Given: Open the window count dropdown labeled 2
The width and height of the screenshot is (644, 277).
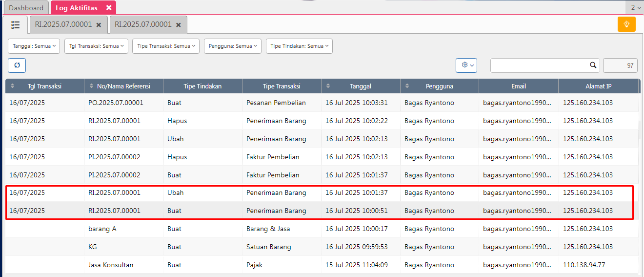Looking at the screenshot, I should (x=635, y=7).
